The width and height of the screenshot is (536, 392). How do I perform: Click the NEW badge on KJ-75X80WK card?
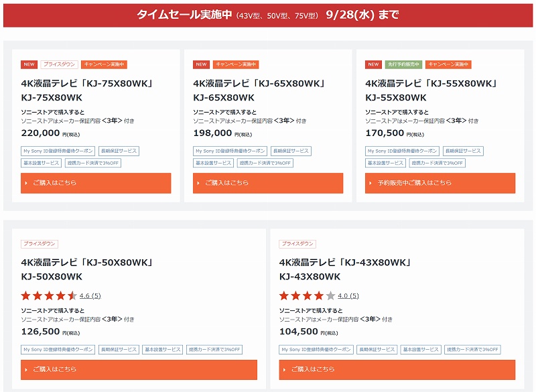point(29,64)
